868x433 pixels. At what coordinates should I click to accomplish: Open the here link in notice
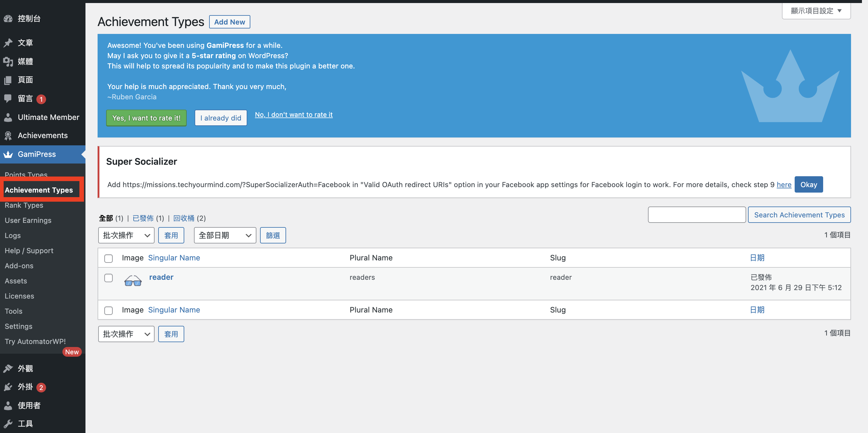click(x=784, y=184)
